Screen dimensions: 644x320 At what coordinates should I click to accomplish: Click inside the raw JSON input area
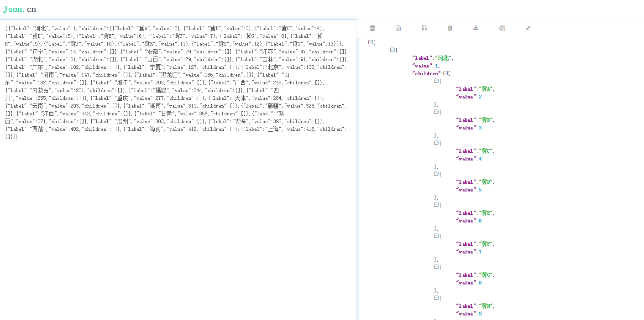coord(178,205)
